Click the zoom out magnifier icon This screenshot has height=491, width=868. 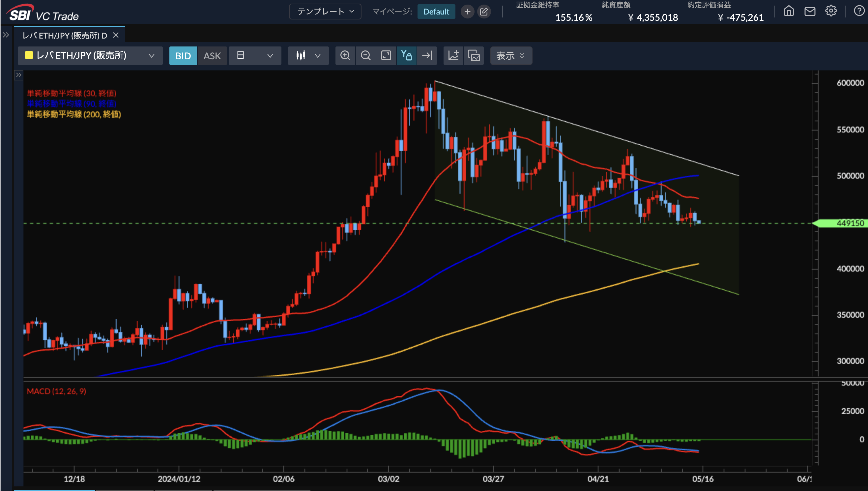point(365,55)
